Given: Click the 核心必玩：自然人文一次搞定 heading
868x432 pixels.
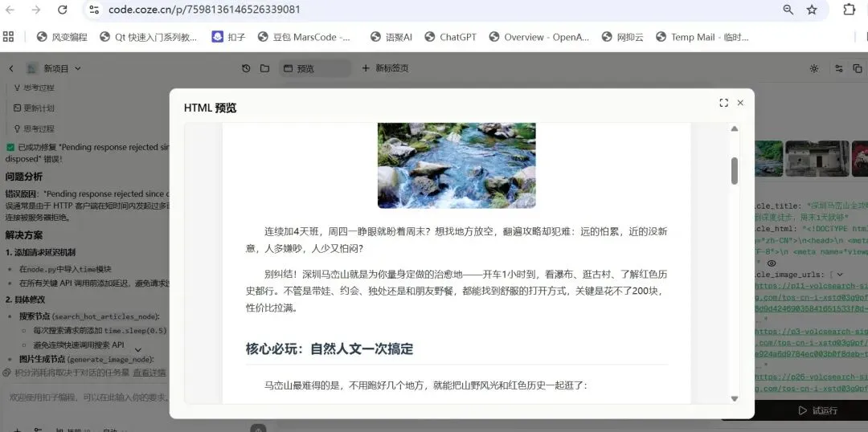Looking at the screenshot, I should click(330, 349).
